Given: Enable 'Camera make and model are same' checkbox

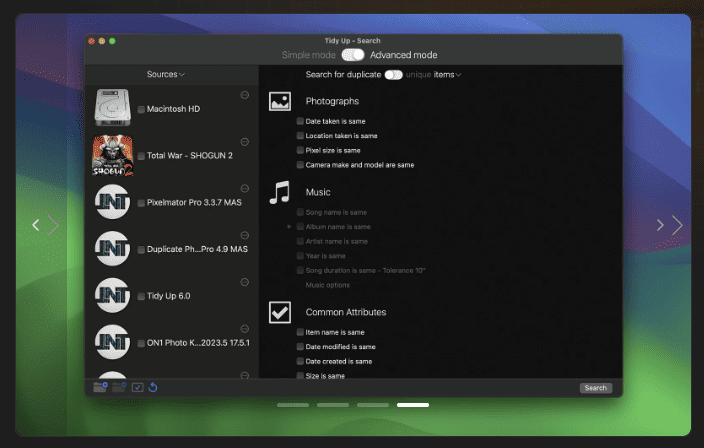Looking at the screenshot, I should pos(300,165).
